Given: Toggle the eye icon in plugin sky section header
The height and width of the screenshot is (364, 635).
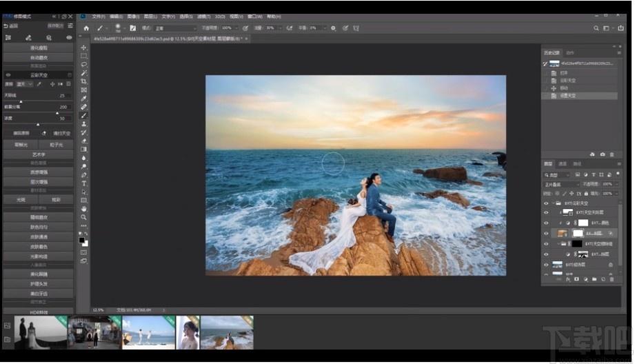Looking at the screenshot, I should (x=8, y=75).
